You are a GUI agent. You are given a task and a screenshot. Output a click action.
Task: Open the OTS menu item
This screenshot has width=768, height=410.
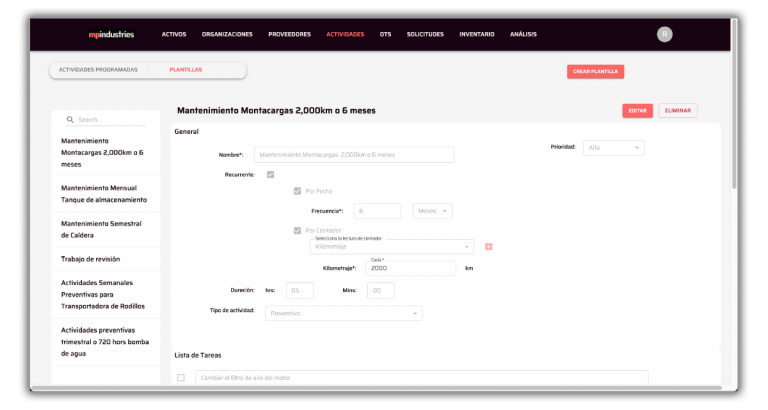coord(385,34)
